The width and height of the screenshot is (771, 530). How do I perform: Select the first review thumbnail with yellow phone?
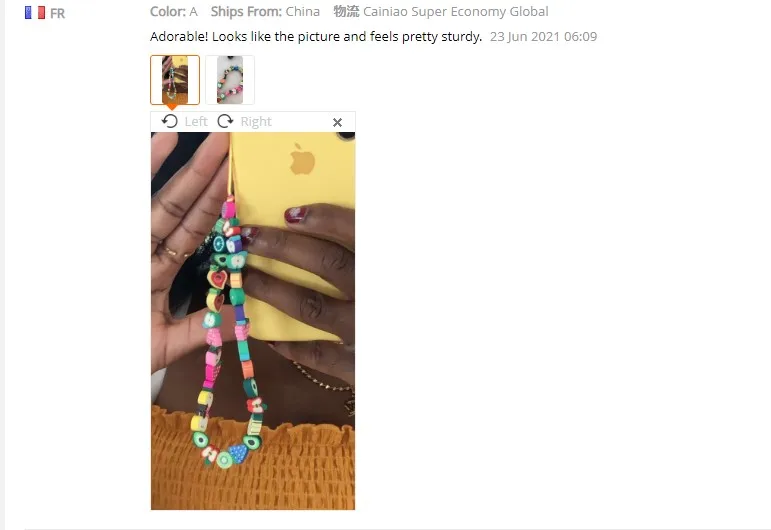click(x=175, y=80)
